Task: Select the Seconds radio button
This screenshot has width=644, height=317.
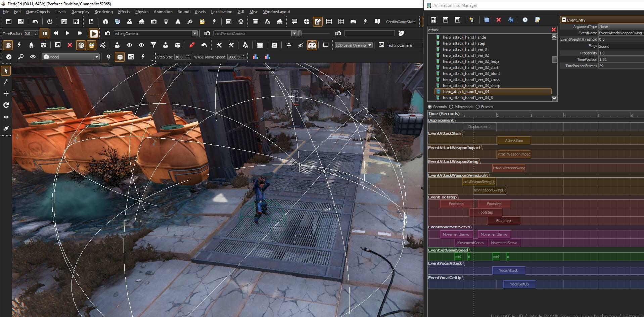Action: coord(430,107)
